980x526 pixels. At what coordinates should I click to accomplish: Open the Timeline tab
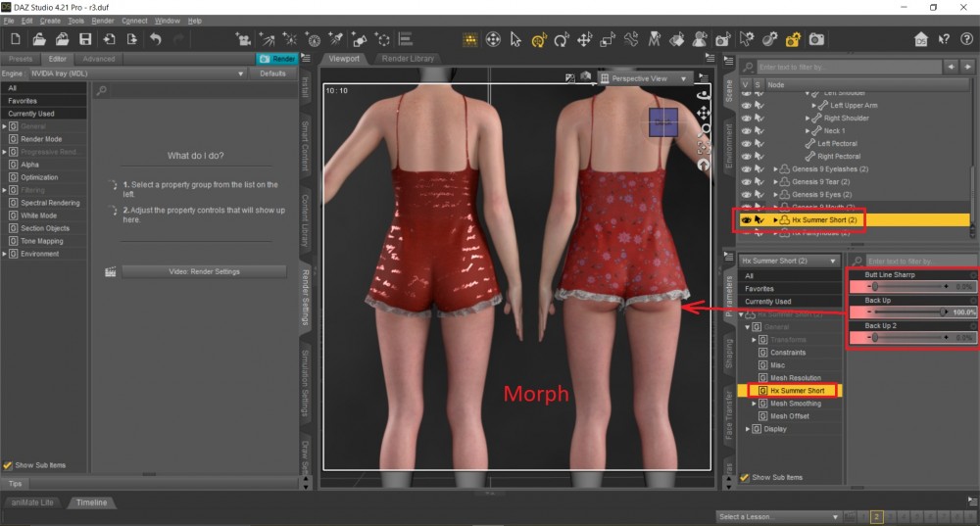91,502
